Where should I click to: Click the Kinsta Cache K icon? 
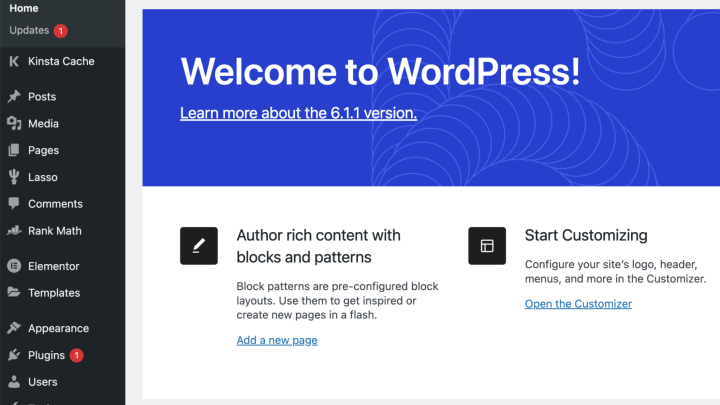14,61
